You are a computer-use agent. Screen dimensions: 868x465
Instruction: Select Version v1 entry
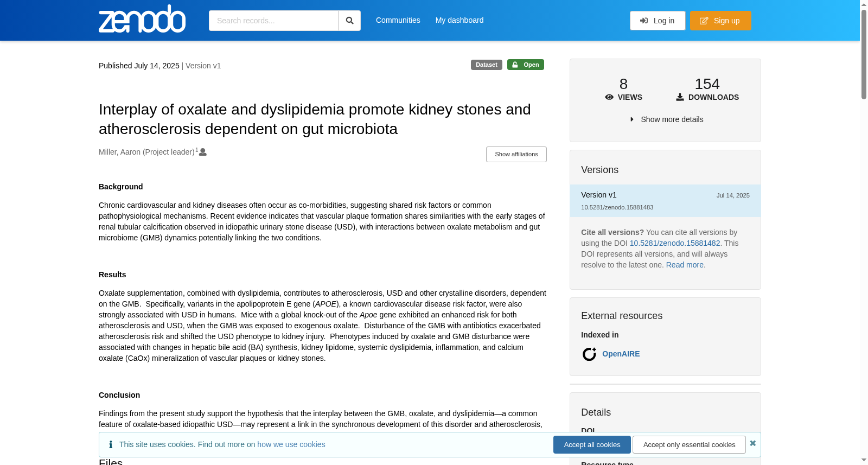click(665, 201)
